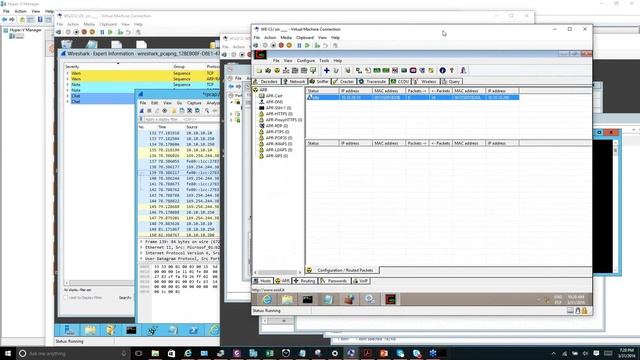The width and height of the screenshot is (640, 360).
Task: Click Wireshark shark fin start capture icon
Action: 142,111
